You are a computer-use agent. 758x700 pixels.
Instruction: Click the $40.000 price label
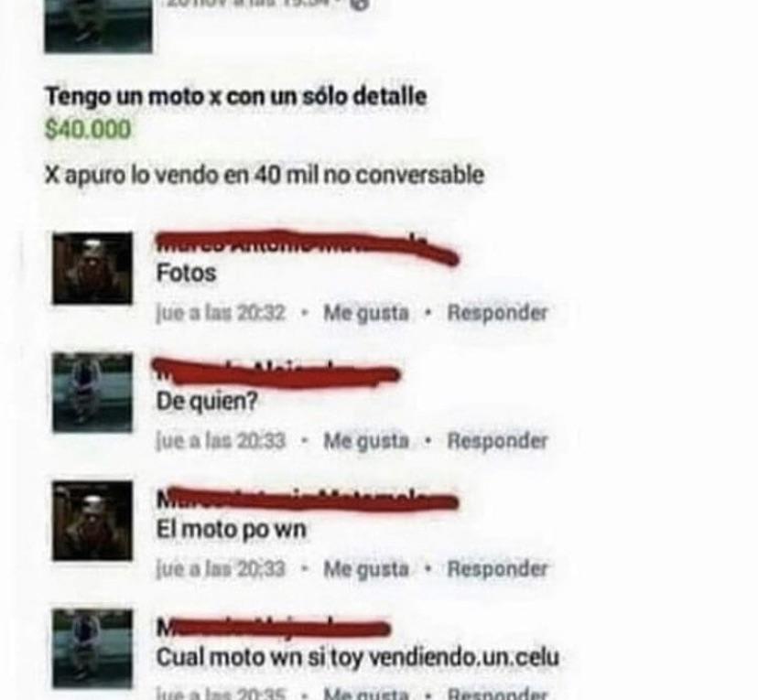click(x=88, y=129)
